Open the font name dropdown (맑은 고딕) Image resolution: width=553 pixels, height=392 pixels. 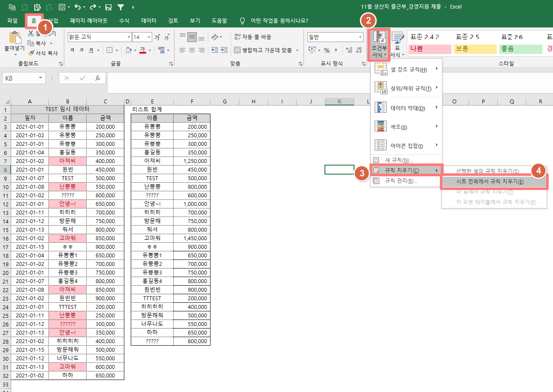click(x=129, y=37)
